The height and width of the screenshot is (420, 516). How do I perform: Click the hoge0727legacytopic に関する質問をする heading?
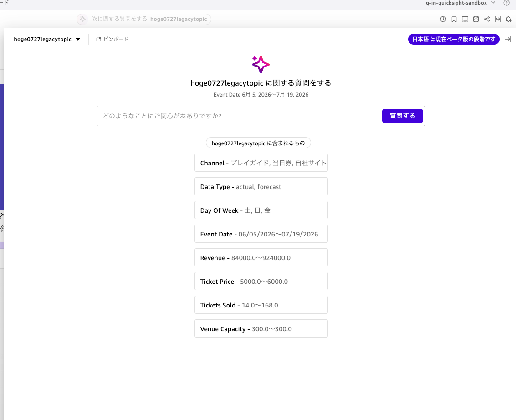tap(261, 83)
